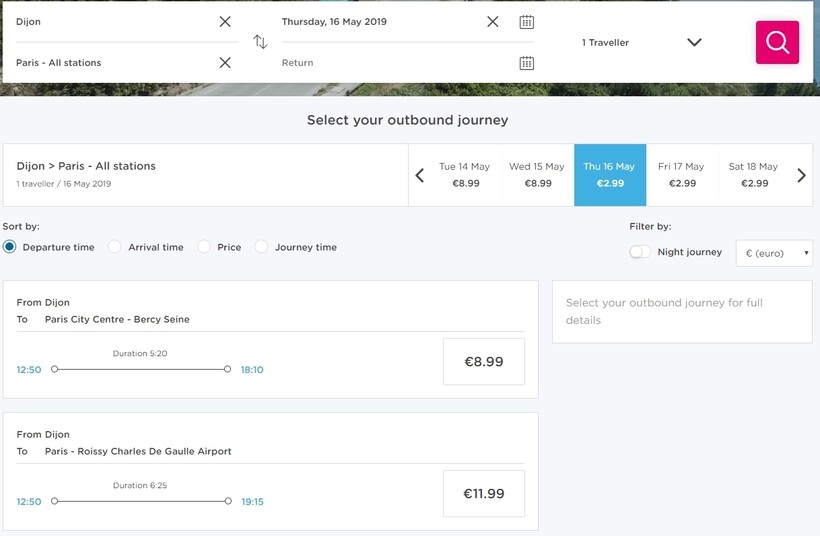
Task: Sort results by Journey time
Action: [x=262, y=247]
